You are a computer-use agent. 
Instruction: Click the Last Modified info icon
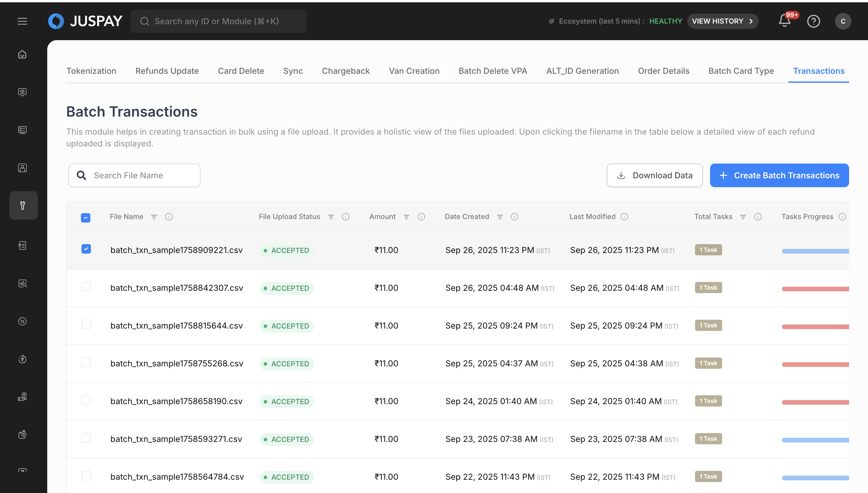point(624,217)
